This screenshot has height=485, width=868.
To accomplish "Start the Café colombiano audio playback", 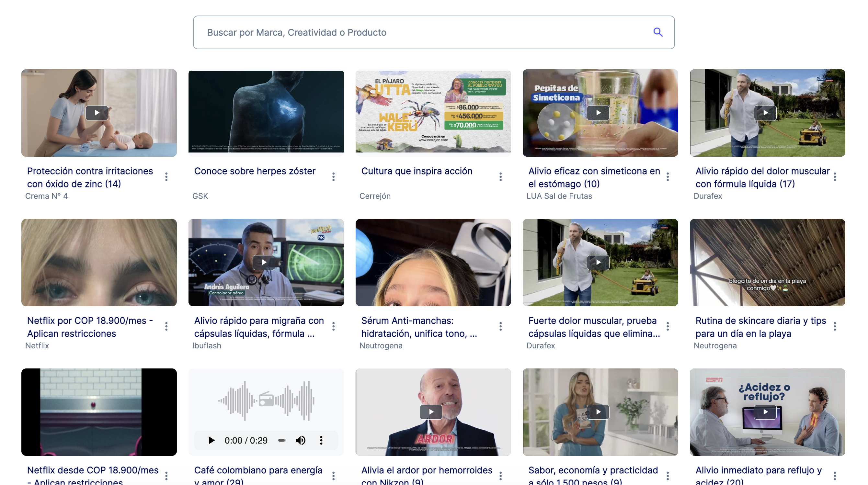I will point(211,440).
